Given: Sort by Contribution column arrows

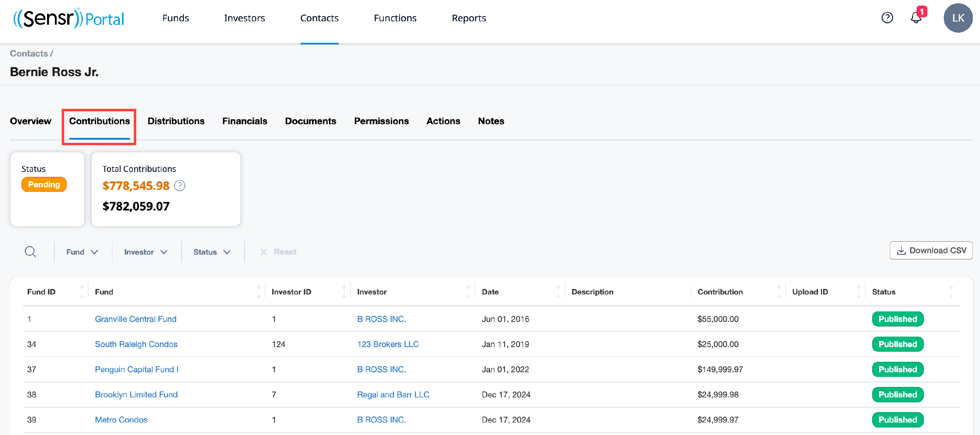Looking at the screenshot, I should [x=779, y=292].
